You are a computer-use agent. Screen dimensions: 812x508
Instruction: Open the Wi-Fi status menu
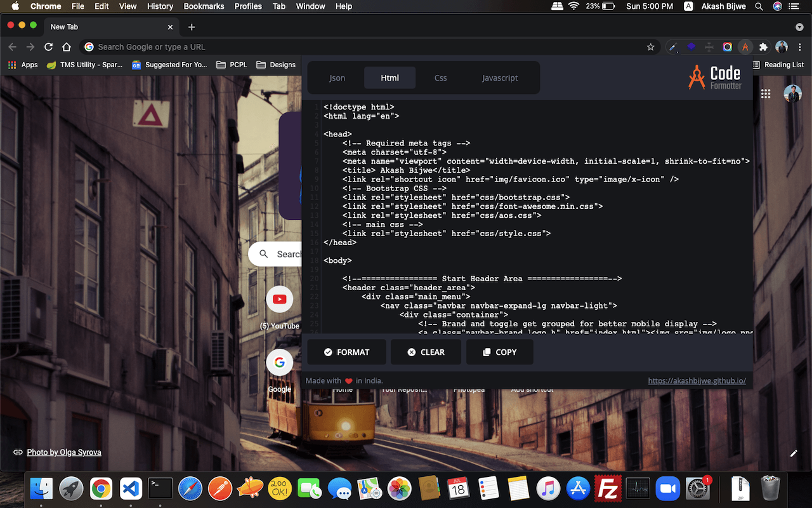pyautogui.click(x=573, y=6)
